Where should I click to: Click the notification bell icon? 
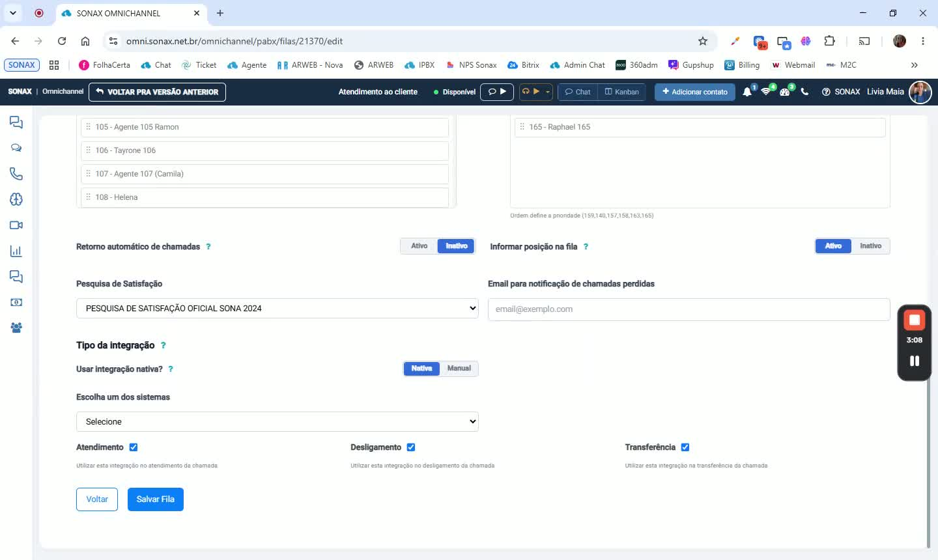click(747, 92)
